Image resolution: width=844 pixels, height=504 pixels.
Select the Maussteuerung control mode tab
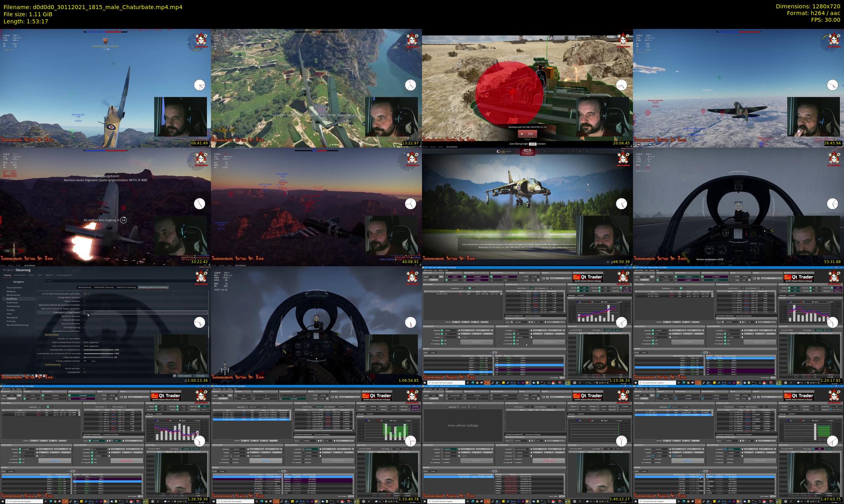coord(85,287)
